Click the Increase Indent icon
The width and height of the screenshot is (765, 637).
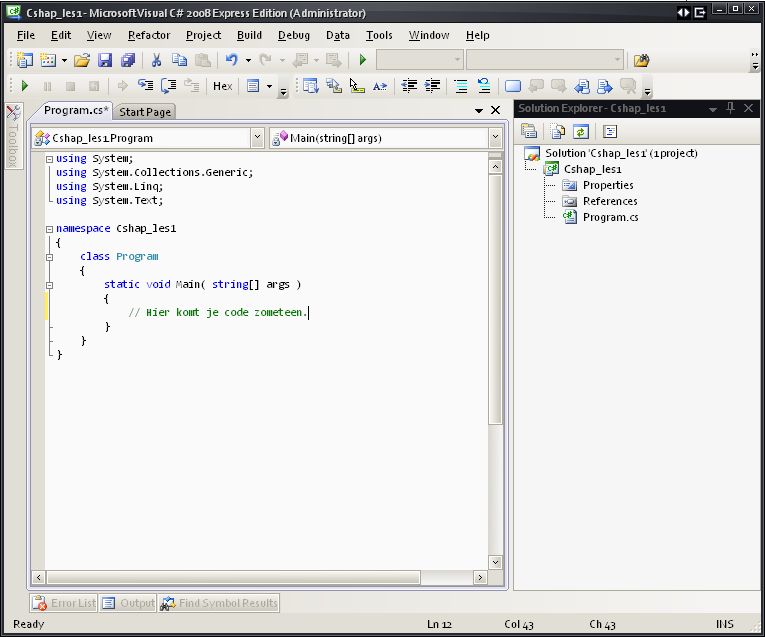tap(432, 86)
